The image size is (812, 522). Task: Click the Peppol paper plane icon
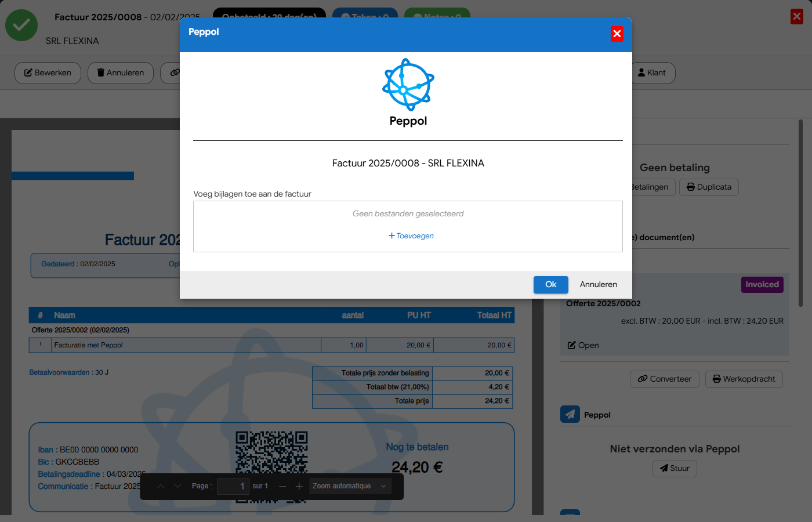click(570, 414)
